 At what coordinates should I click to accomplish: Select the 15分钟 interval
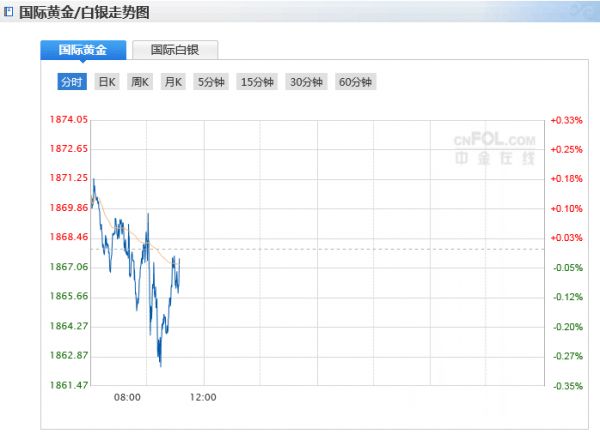click(257, 81)
